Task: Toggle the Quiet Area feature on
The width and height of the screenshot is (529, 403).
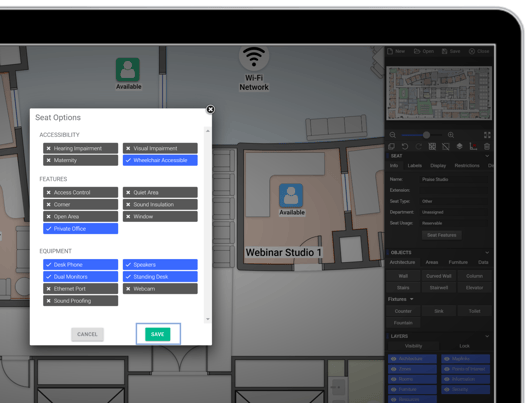Action: 160,193
